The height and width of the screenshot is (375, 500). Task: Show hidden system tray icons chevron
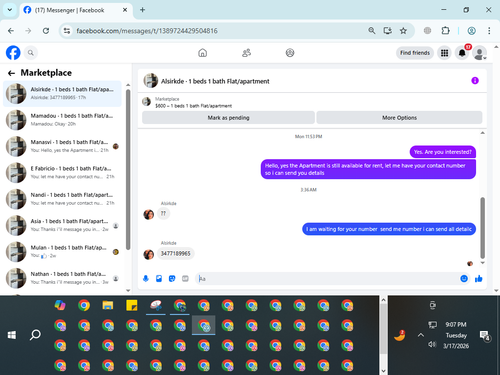[421, 335]
